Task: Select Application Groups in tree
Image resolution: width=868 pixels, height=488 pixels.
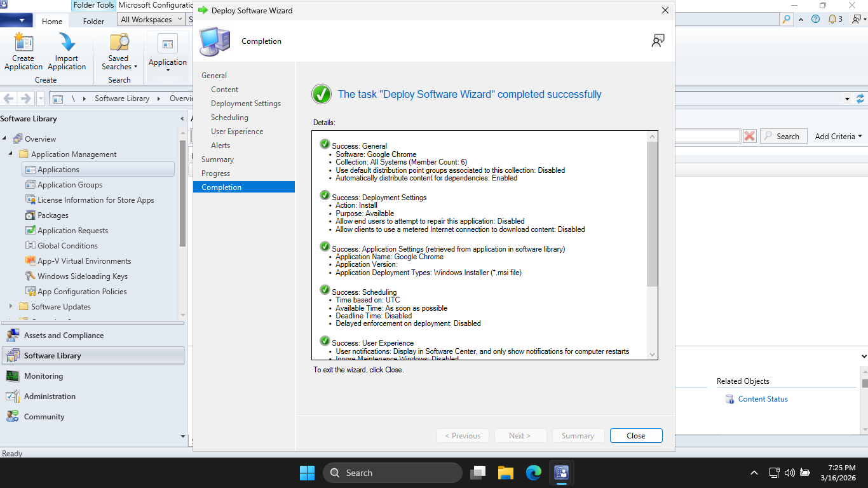Action: [x=70, y=185]
